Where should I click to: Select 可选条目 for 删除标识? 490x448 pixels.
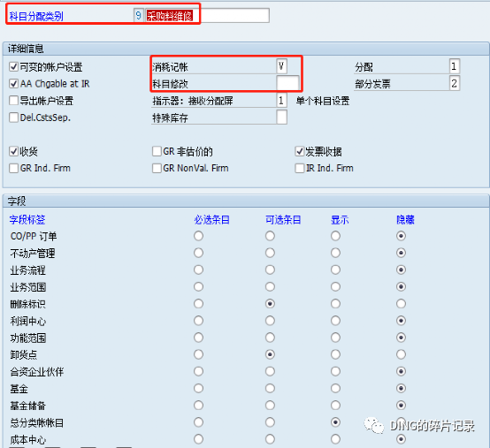(x=270, y=303)
